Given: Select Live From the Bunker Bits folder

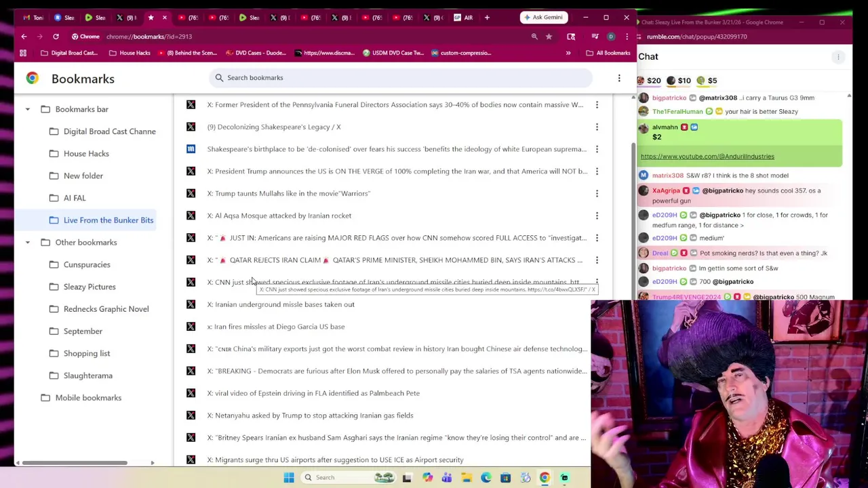Looking at the screenshot, I should [x=102, y=220].
